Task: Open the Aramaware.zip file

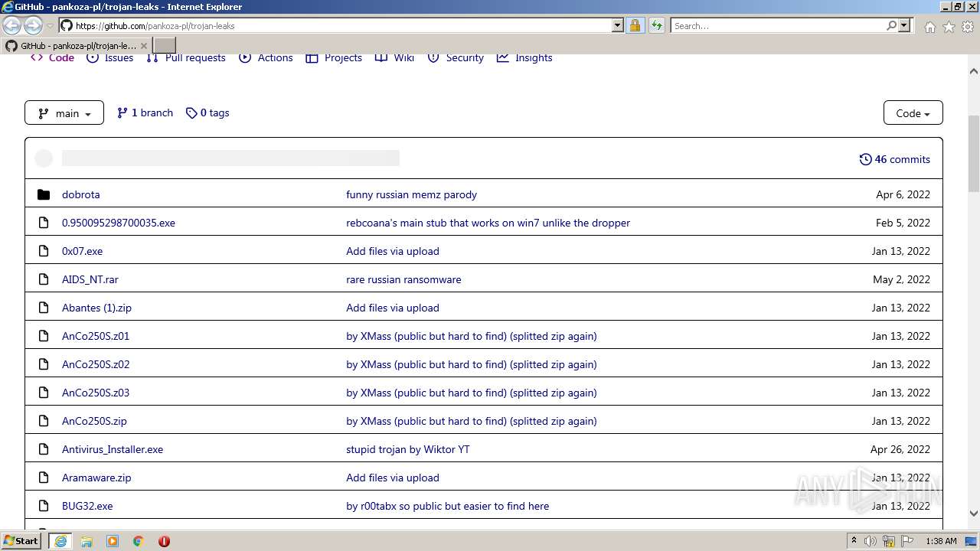Action: click(96, 478)
